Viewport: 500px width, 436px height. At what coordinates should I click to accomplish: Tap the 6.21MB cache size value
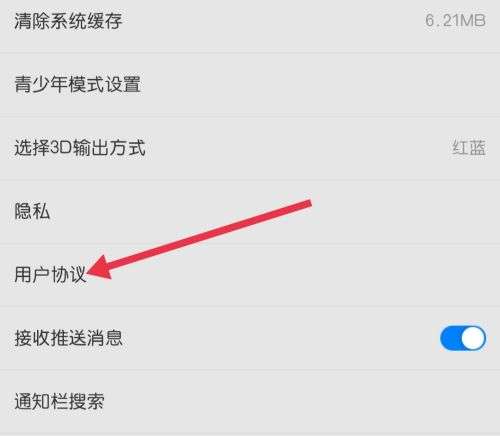[455, 21]
